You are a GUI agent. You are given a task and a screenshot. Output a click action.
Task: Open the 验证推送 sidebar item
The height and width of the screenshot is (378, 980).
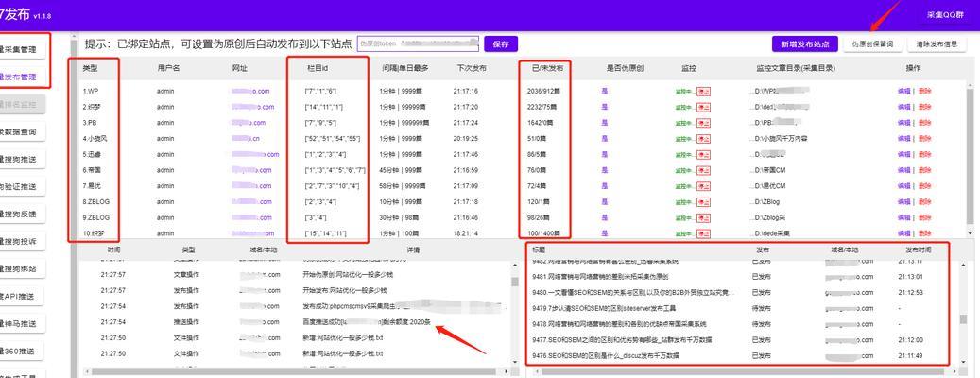[23, 187]
